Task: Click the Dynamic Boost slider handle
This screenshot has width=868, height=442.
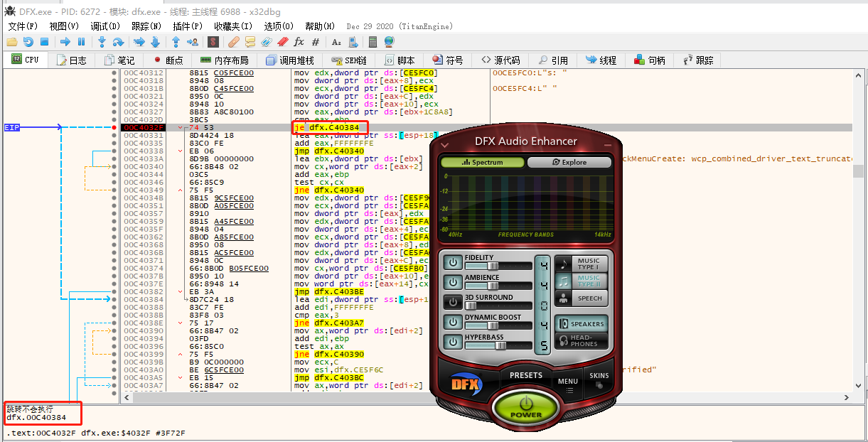Action: click(x=491, y=325)
